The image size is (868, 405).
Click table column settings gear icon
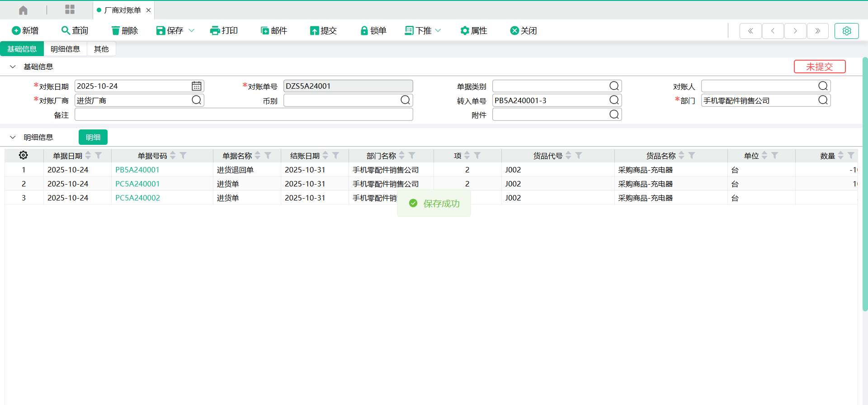coord(24,155)
